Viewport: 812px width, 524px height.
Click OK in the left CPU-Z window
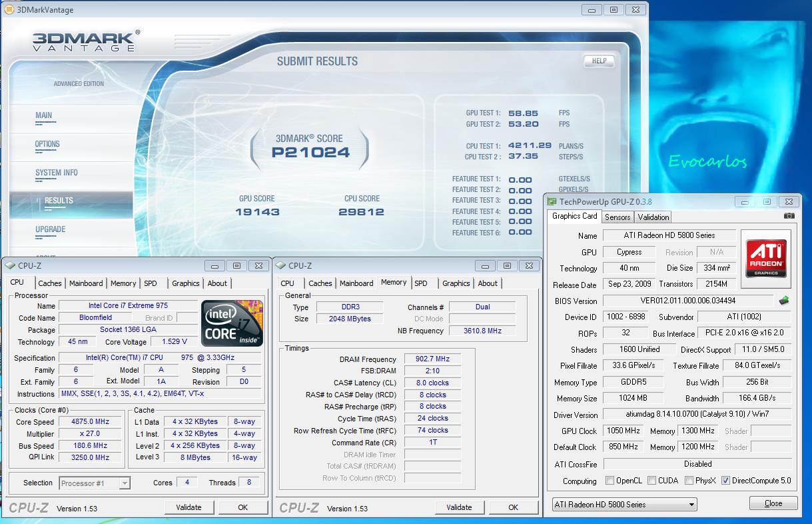[243, 507]
